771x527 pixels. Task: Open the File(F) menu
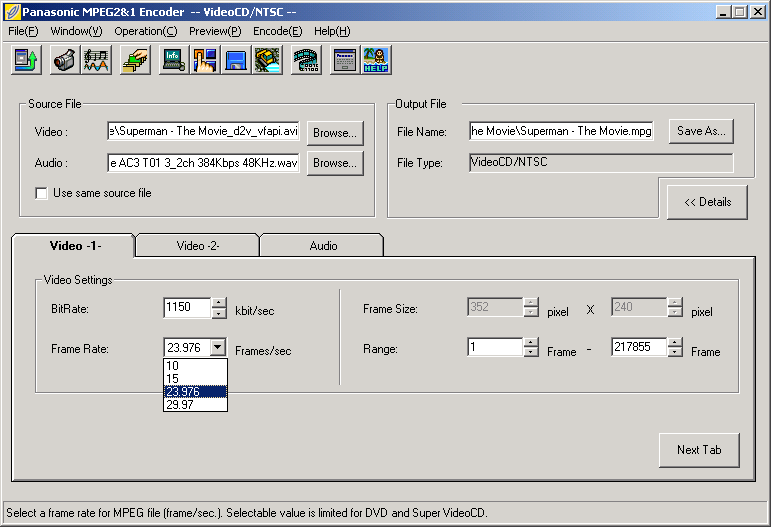(23, 31)
